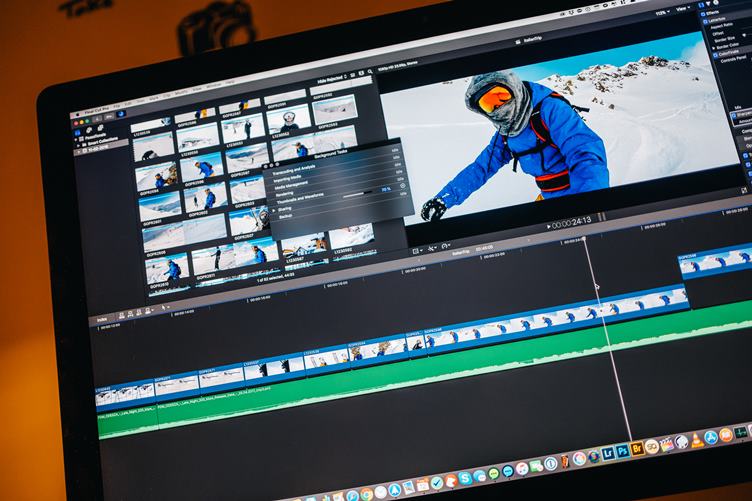Image resolution: width=752 pixels, height=501 pixels.
Task: Toggle the Effects checkbox in inspector
Action: tap(703, 14)
